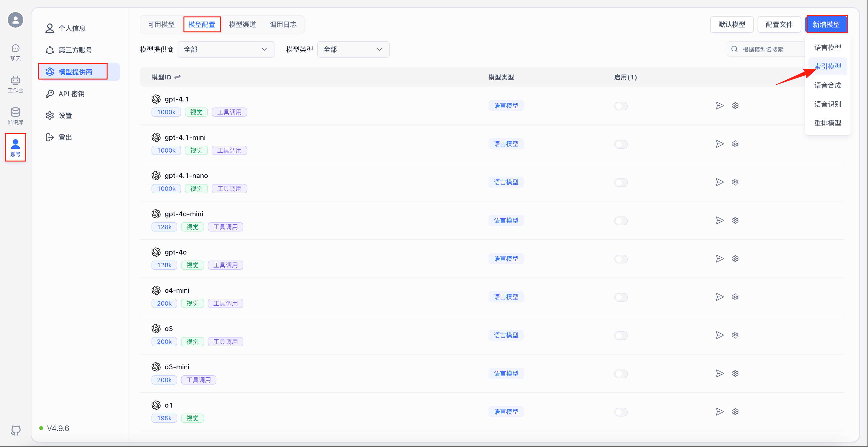This screenshot has width=868, height=447.
Task: Click the test send icon for o3
Action: [x=719, y=335]
